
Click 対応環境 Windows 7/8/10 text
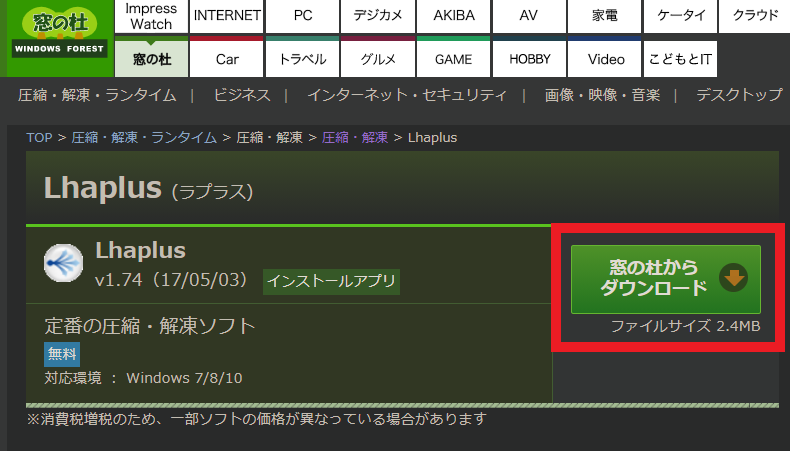click(144, 378)
